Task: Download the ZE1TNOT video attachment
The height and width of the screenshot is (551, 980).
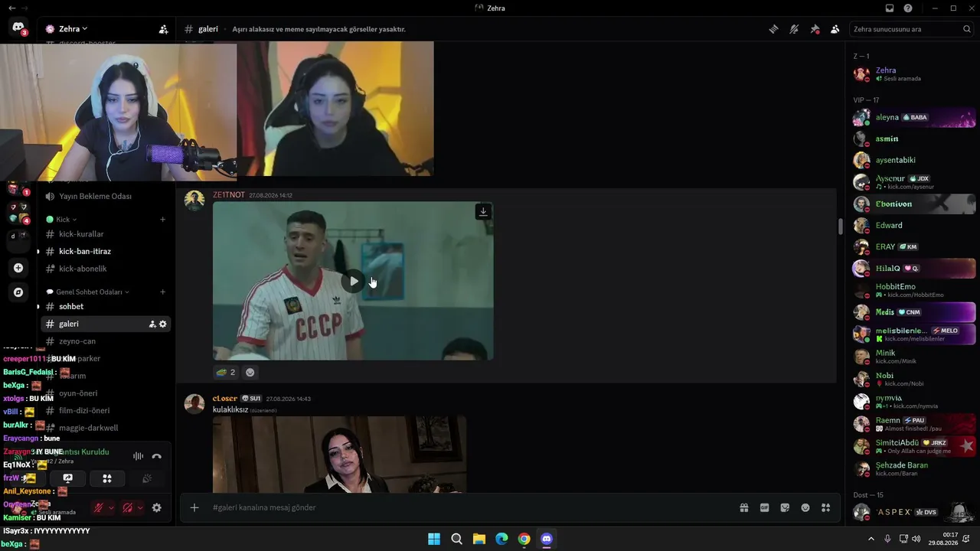Action: click(483, 211)
